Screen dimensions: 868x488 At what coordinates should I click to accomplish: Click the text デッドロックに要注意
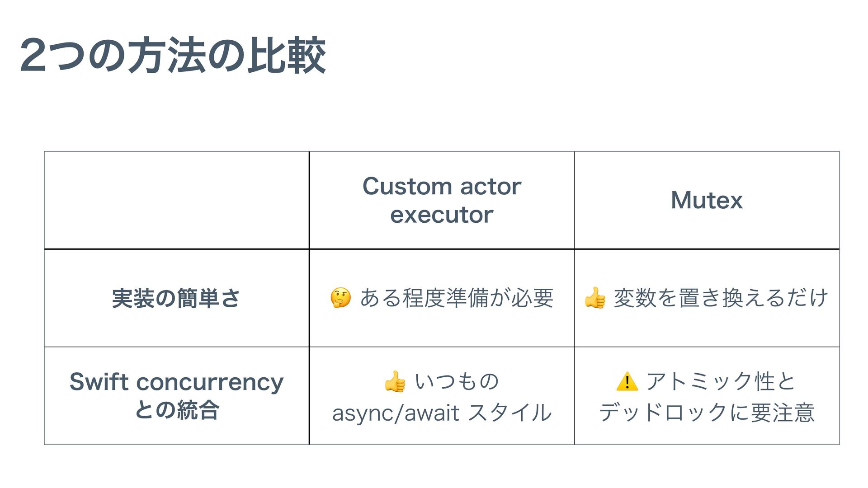pos(707,413)
